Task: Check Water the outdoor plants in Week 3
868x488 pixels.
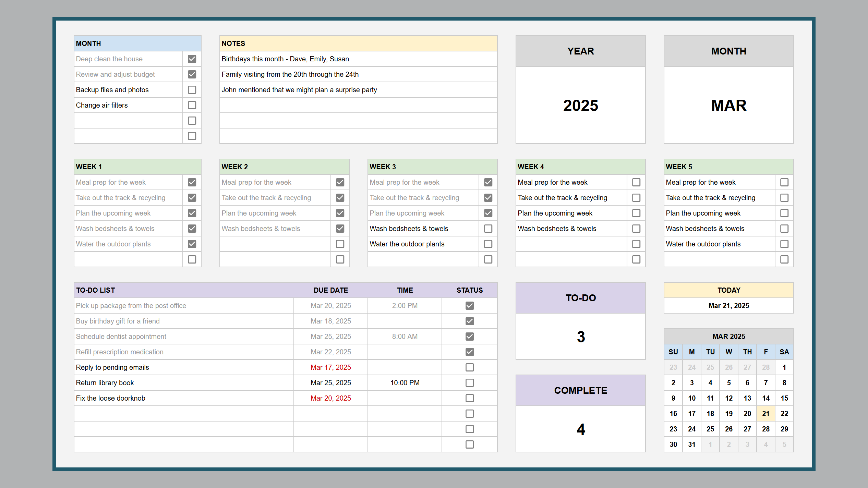Action: point(488,244)
